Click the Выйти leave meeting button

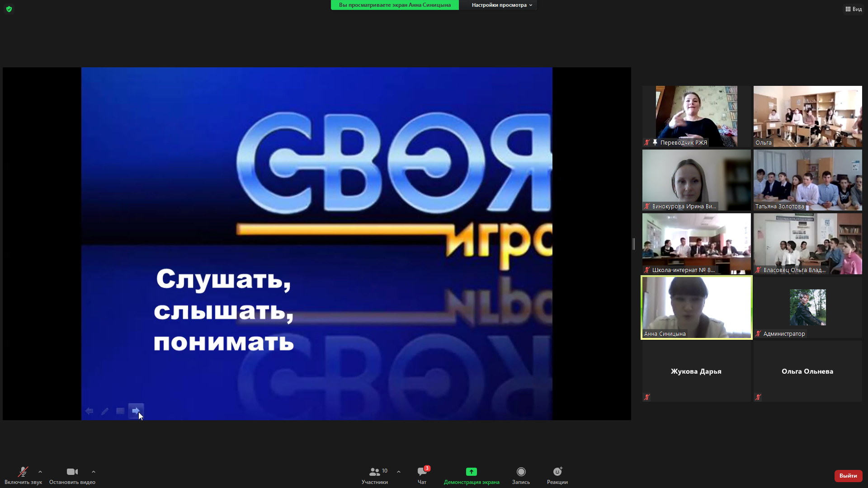pyautogui.click(x=848, y=475)
